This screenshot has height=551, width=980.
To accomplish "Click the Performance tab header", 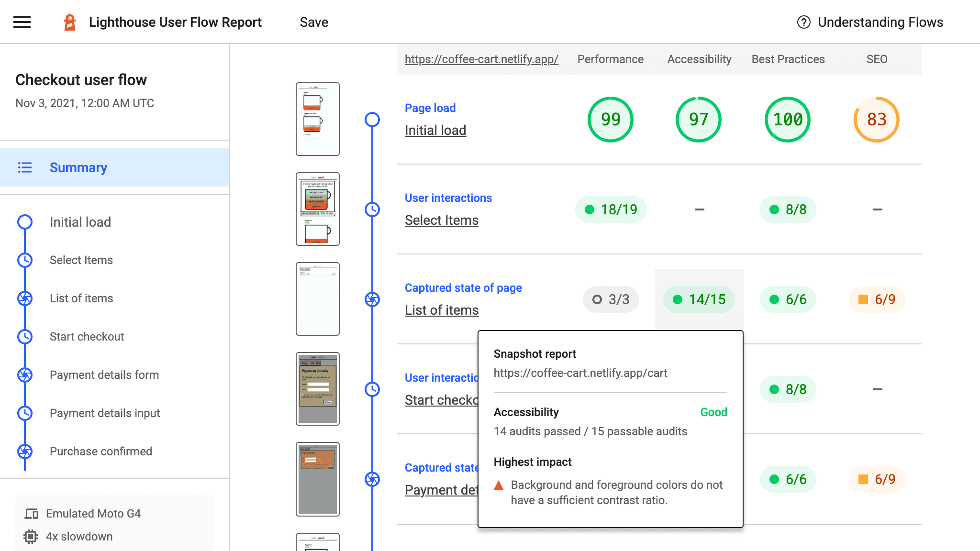I will point(610,58).
